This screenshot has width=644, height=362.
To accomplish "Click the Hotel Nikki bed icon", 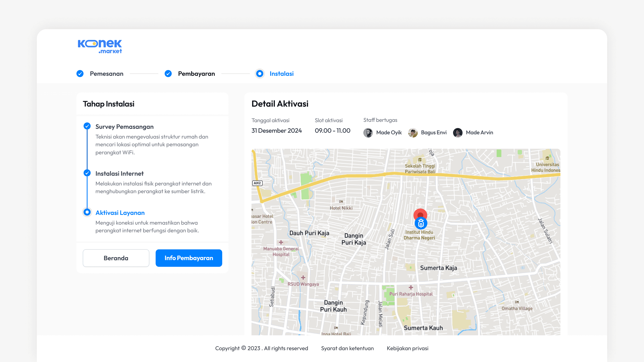I will point(341,202).
